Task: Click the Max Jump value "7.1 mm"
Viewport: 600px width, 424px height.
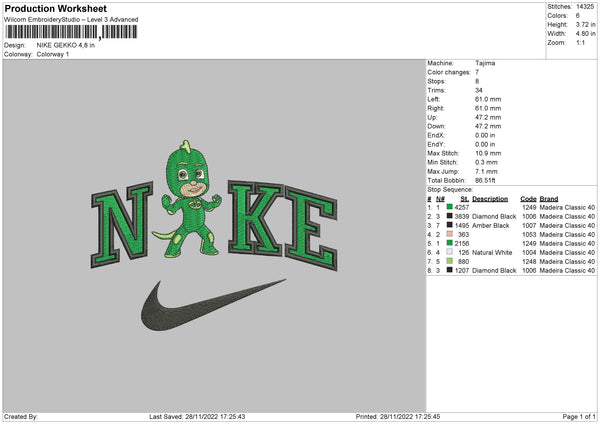Action: (x=486, y=171)
